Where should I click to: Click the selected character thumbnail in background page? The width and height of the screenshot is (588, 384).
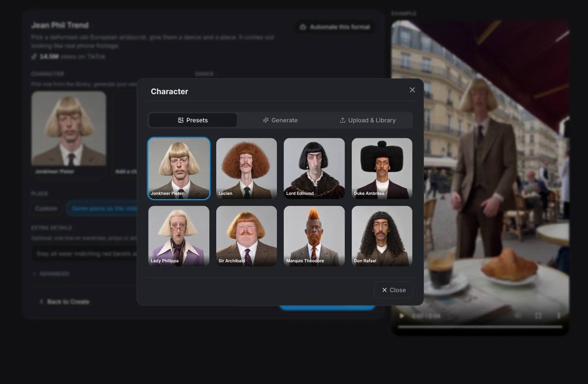coord(69,128)
